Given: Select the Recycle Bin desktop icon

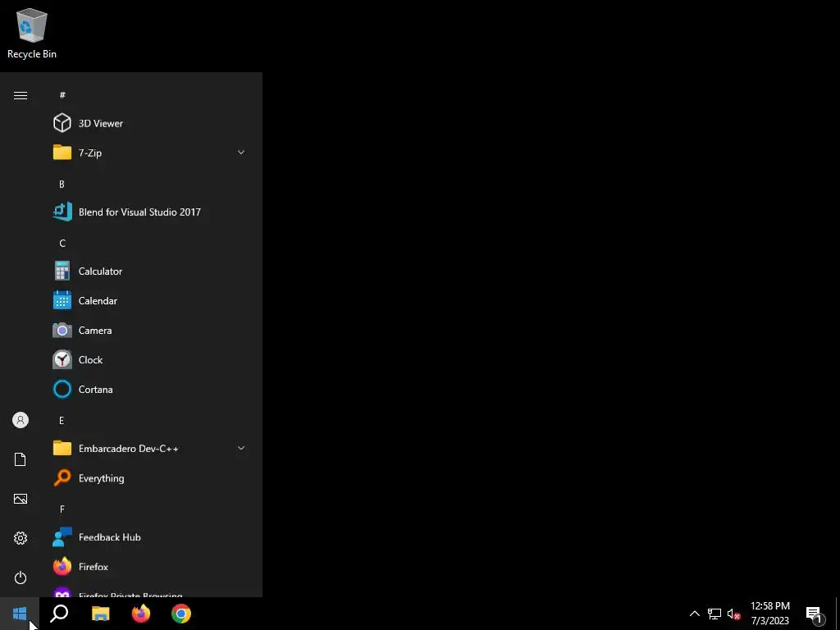Looking at the screenshot, I should (32, 33).
